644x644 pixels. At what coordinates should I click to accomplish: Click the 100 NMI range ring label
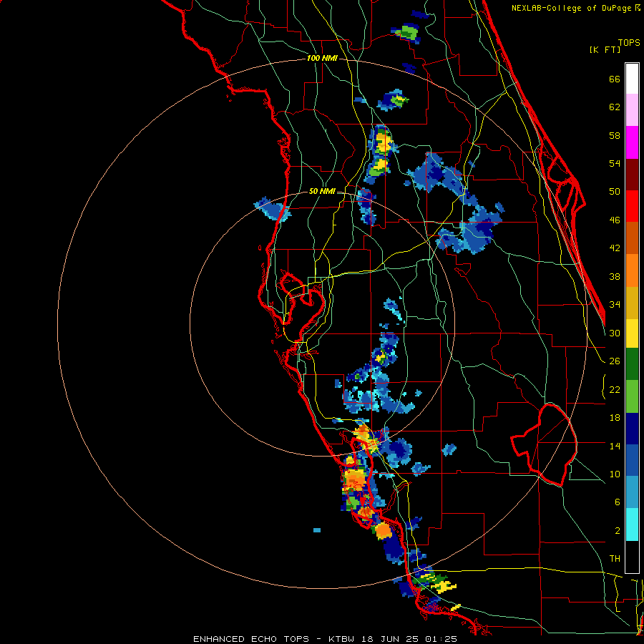pyautogui.click(x=322, y=59)
